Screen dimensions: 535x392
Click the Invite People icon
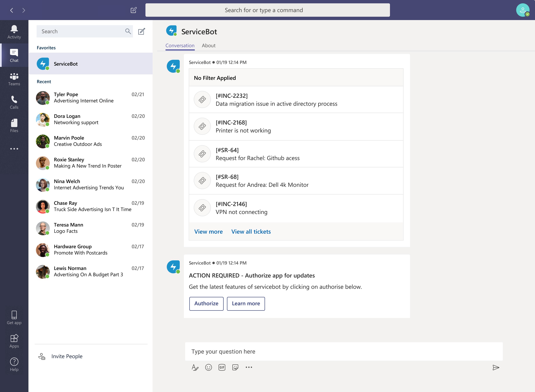tap(42, 356)
